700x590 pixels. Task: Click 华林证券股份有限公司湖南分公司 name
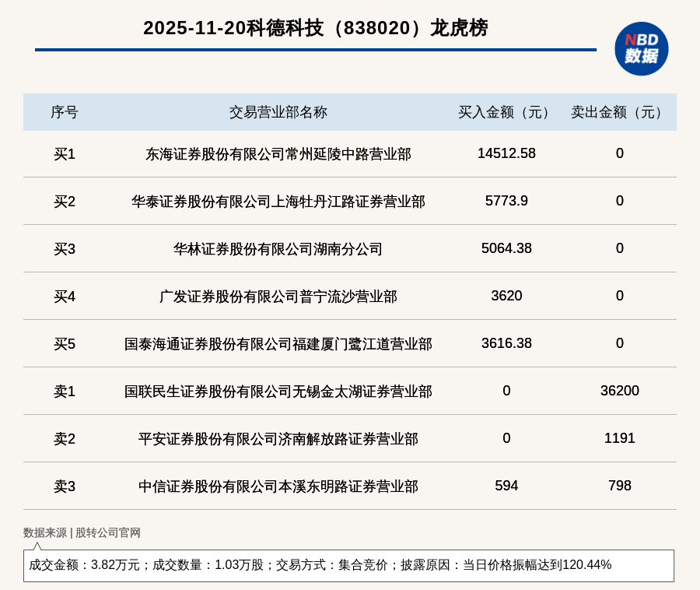click(278, 249)
